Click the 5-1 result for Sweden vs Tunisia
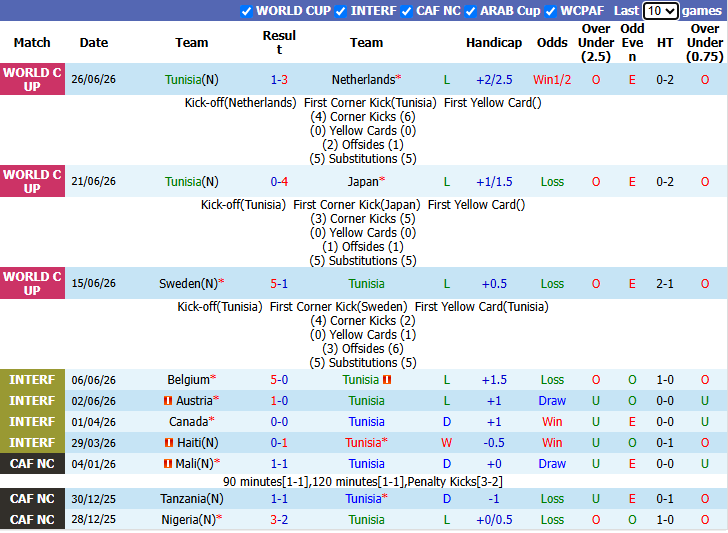728x533 pixels. (279, 284)
